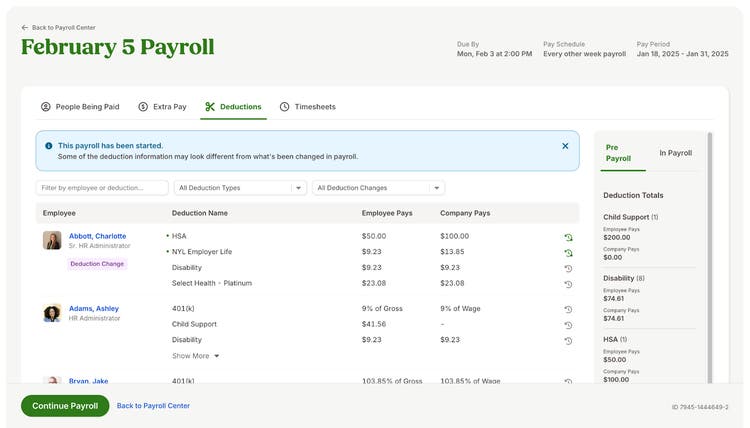Expand Show More under Adams, Ashley
750x428 pixels.
tap(195, 356)
